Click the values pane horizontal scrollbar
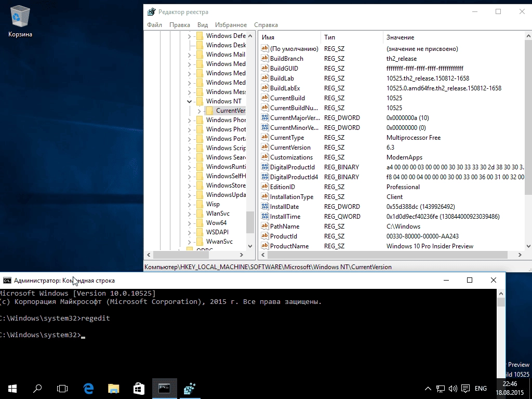The height and width of the screenshot is (399, 532). [389, 255]
